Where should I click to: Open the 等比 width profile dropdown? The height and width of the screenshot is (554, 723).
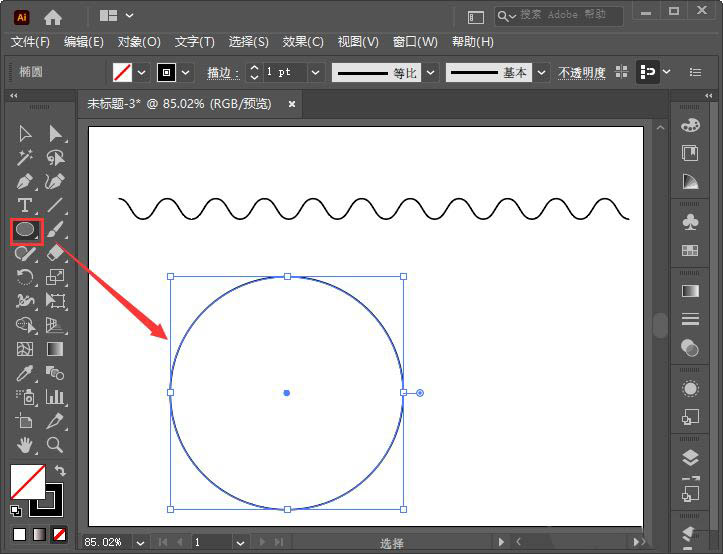coord(431,73)
